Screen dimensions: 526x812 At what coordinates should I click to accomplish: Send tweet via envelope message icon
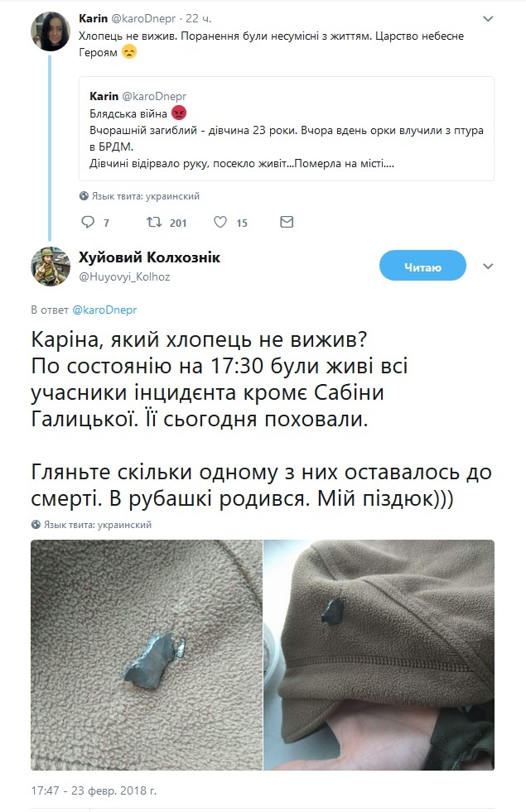[287, 222]
